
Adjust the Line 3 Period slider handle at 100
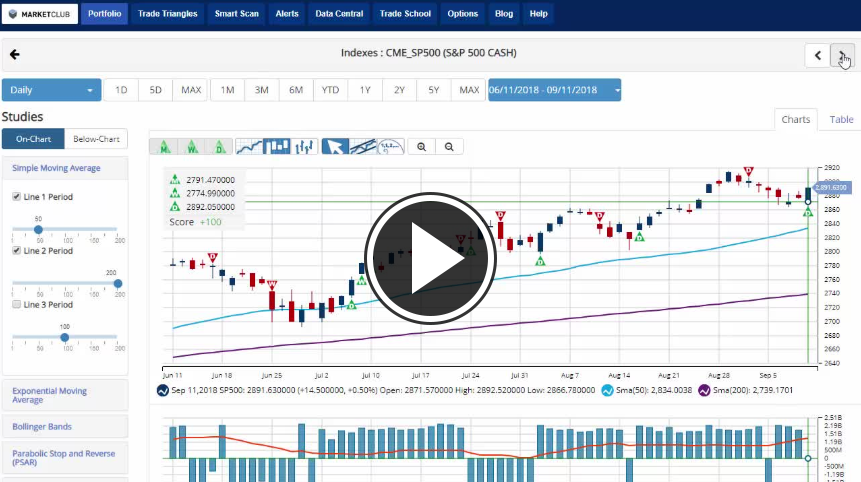coord(65,338)
